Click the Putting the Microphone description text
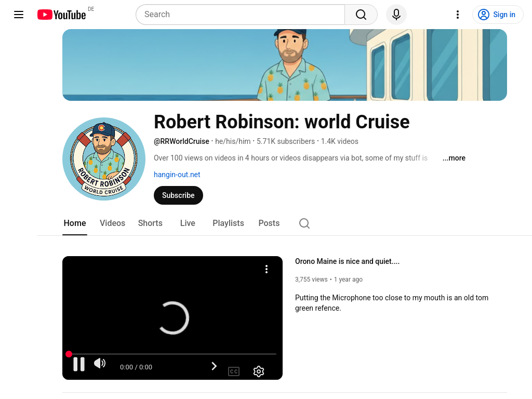Image resolution: width=532 pixels, height=399 pixels. (x=392, y=303)
